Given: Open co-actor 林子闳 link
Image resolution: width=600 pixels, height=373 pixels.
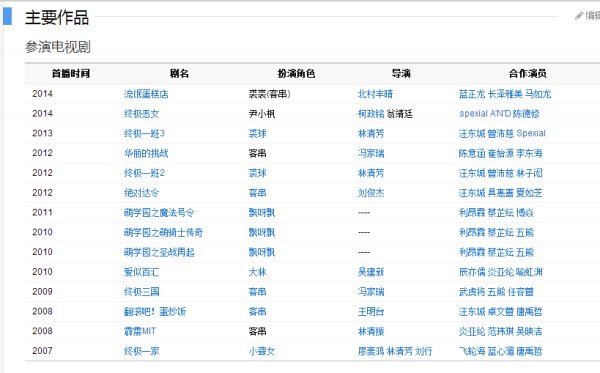Looking at the screenshot, I should click(529, 173).
